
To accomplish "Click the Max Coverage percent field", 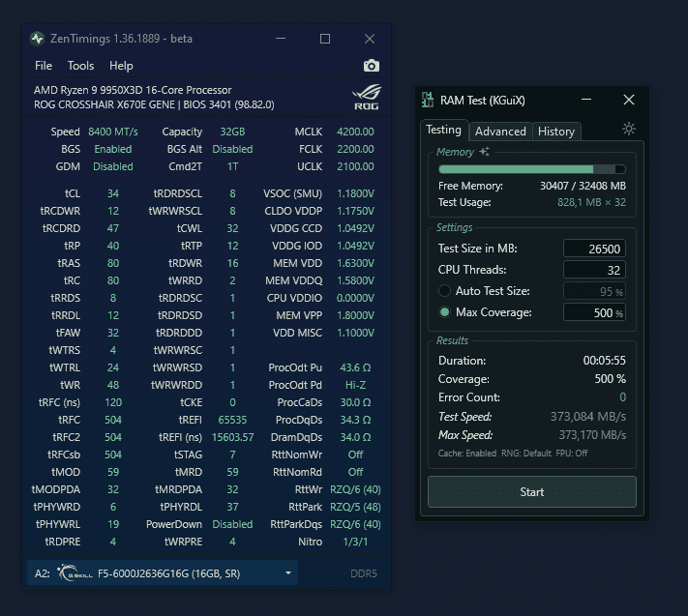I will point(594,312).
